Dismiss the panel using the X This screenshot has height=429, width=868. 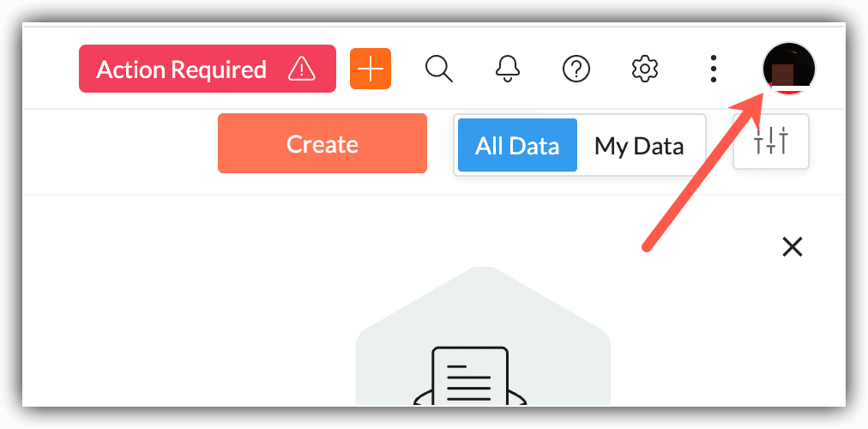pyautogui.click(x=793, y=247)
